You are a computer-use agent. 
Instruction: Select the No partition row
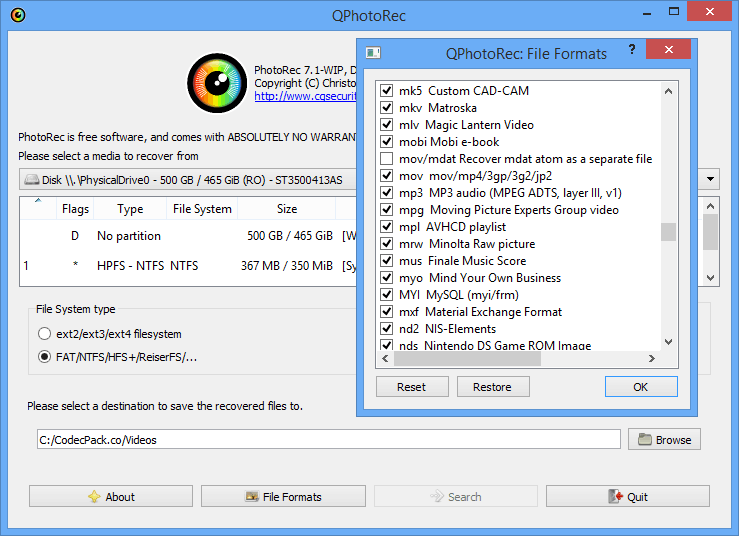189,236
